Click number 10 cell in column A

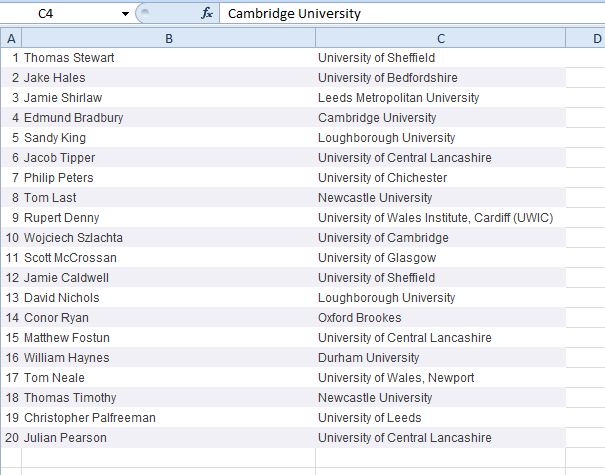point(11,238)
